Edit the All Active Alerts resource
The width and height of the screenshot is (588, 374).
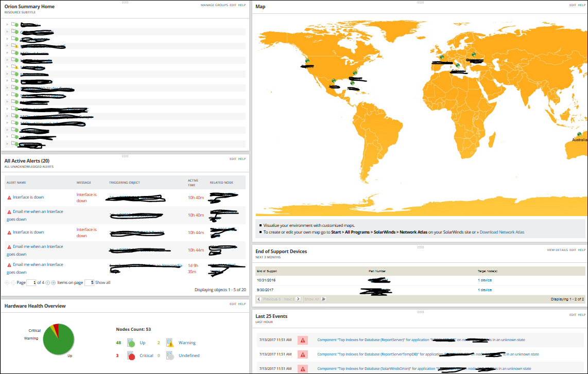233,159
